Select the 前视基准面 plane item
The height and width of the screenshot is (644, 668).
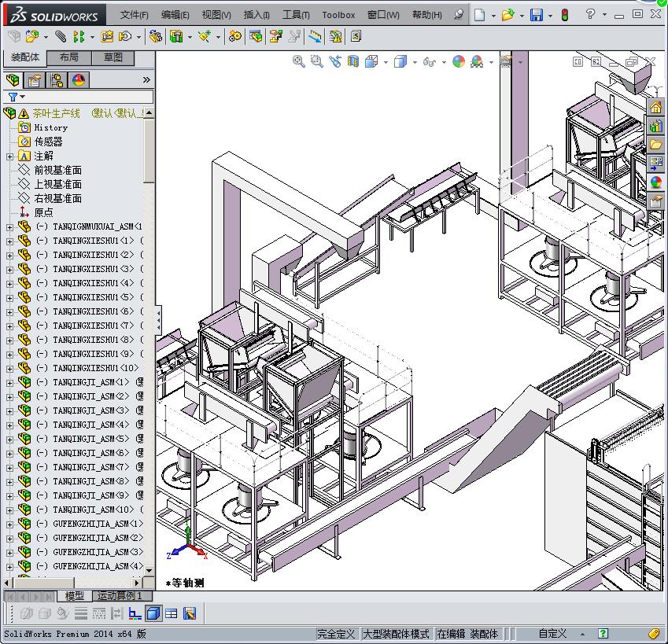pyautogui.click(x=57, y=171)
